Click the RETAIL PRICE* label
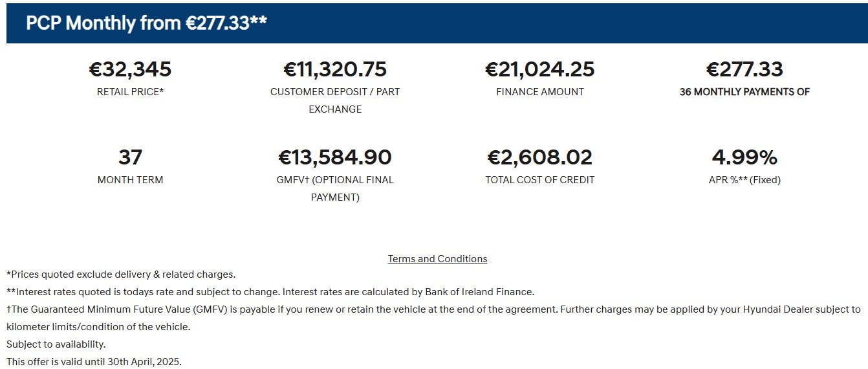The image size is (868, 369). (130, 92)
